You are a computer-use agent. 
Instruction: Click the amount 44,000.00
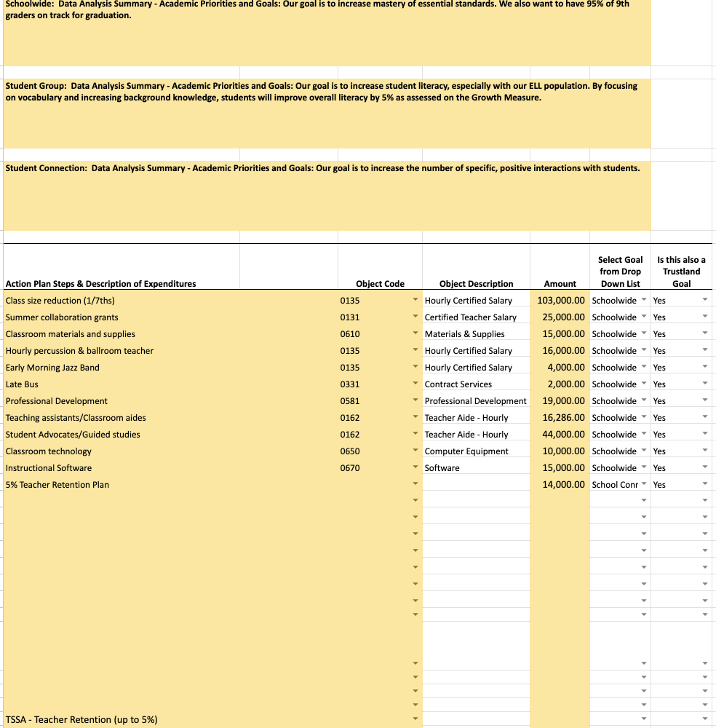pos(563,434)
